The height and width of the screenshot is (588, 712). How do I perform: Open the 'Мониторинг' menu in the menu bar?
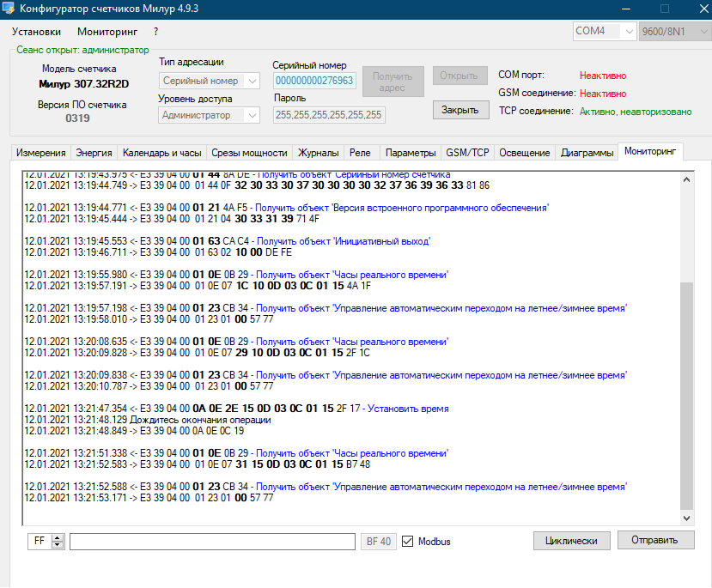click(x=107, y=32)
